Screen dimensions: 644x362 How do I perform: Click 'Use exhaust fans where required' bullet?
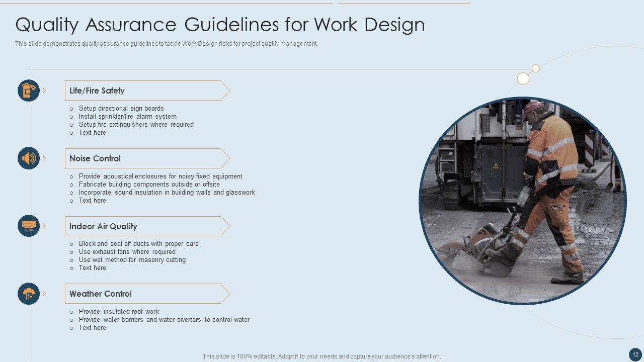tap(127, 251)
